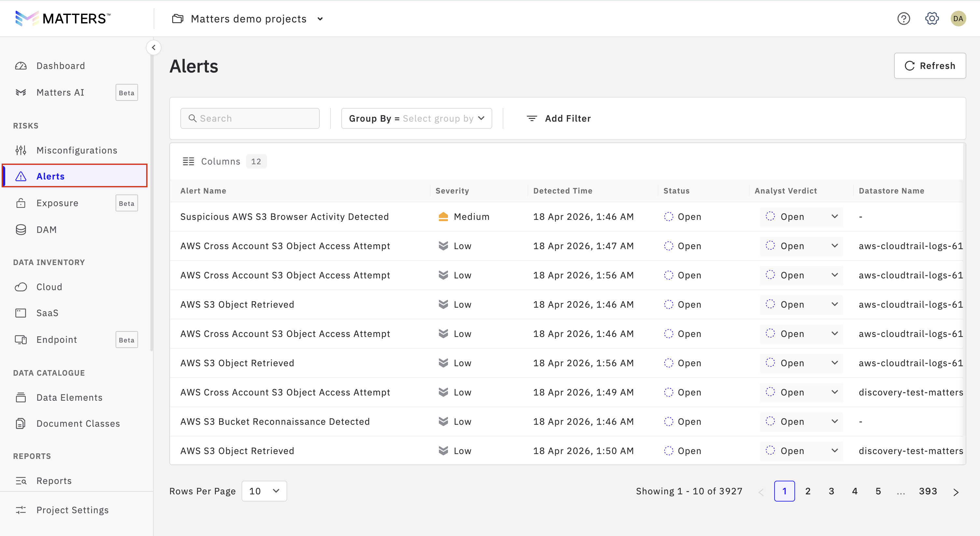Viewport: 980px width, 536px height.
Task: Switch to Reports in the sidebar
Action: pos(54,480)
